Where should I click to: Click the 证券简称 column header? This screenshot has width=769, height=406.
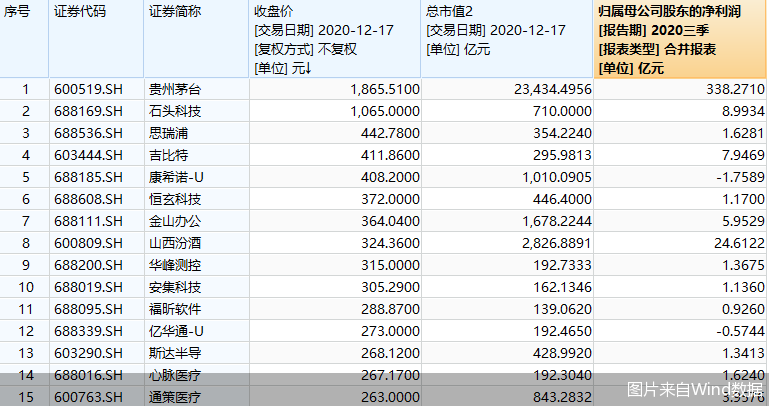pos(175,11)
